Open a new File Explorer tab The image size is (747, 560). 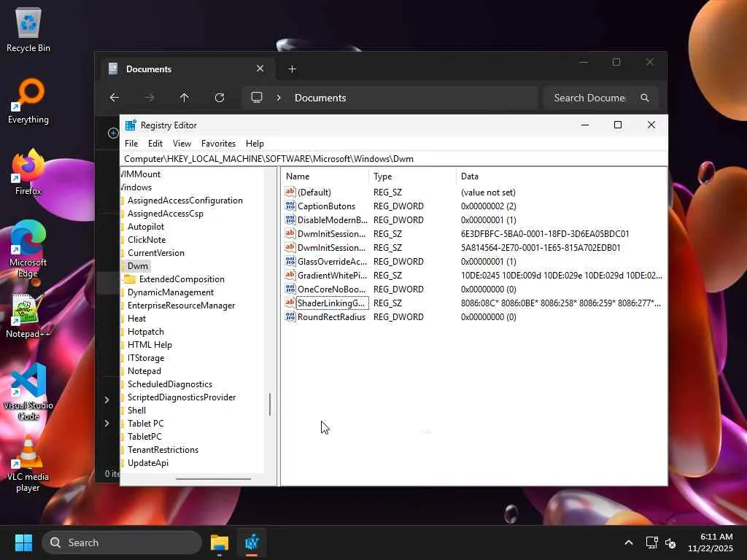pyautogui.click(x=292, y=69)
